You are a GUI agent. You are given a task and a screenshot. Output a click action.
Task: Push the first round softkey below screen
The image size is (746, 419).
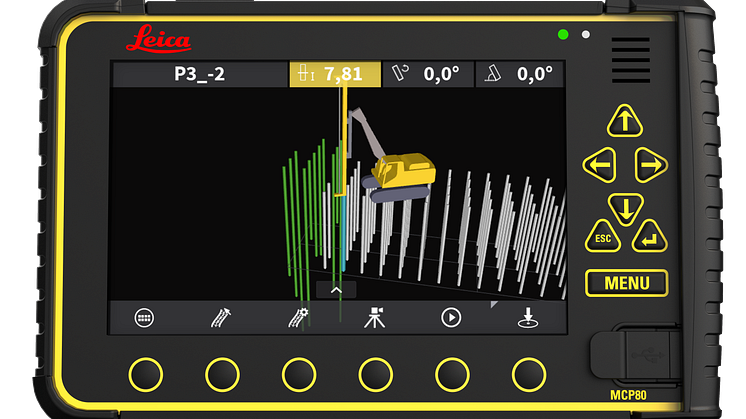146,375
